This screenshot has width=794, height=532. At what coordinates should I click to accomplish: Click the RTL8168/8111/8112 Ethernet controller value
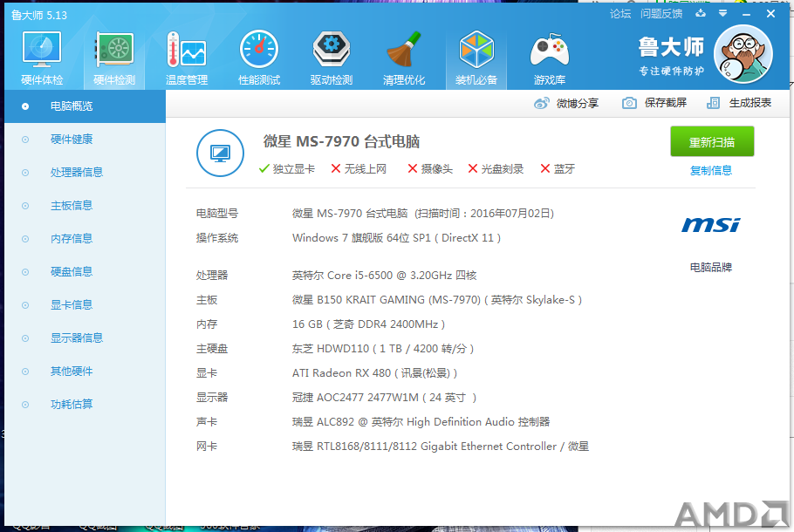[x=441, y=447]
